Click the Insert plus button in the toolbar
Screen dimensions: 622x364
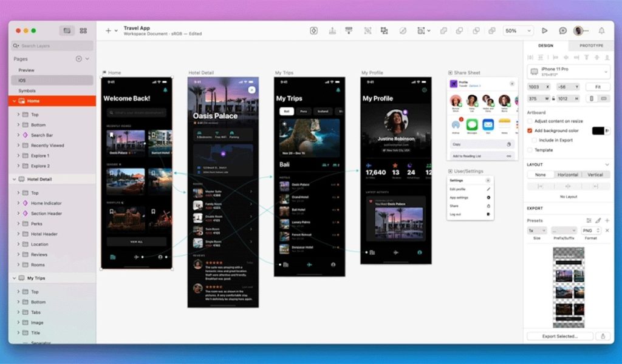pos(108,30)
